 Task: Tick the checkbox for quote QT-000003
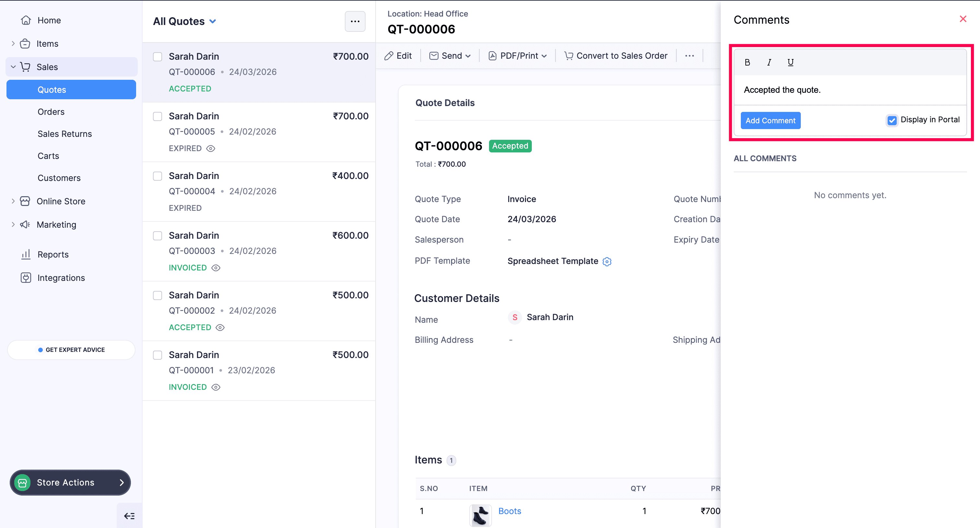[157, 236]
